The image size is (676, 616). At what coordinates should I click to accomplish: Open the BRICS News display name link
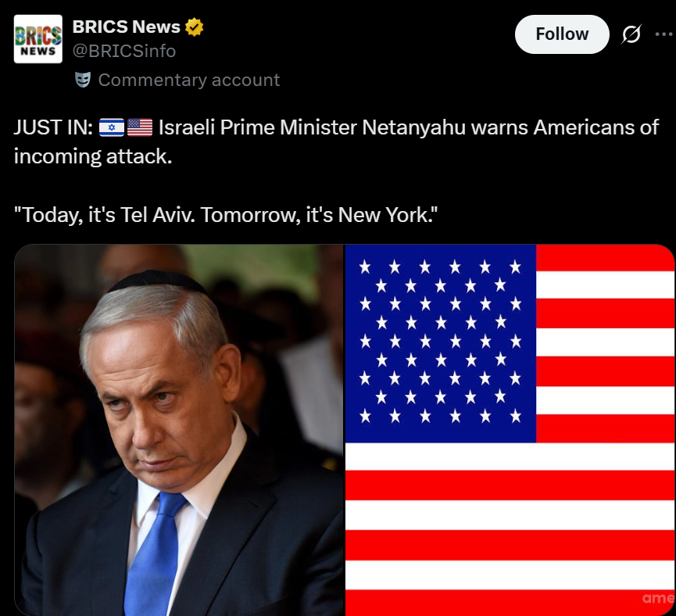127,27
